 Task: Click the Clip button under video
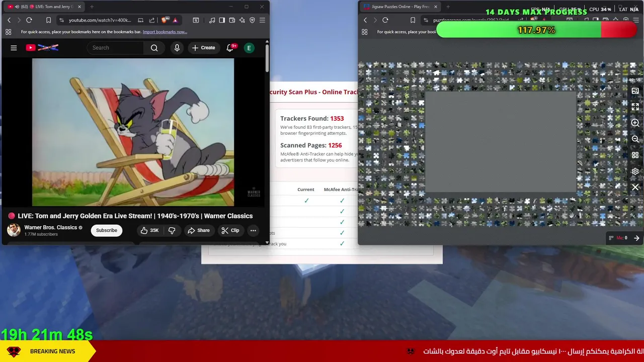(x=230, y=230)
